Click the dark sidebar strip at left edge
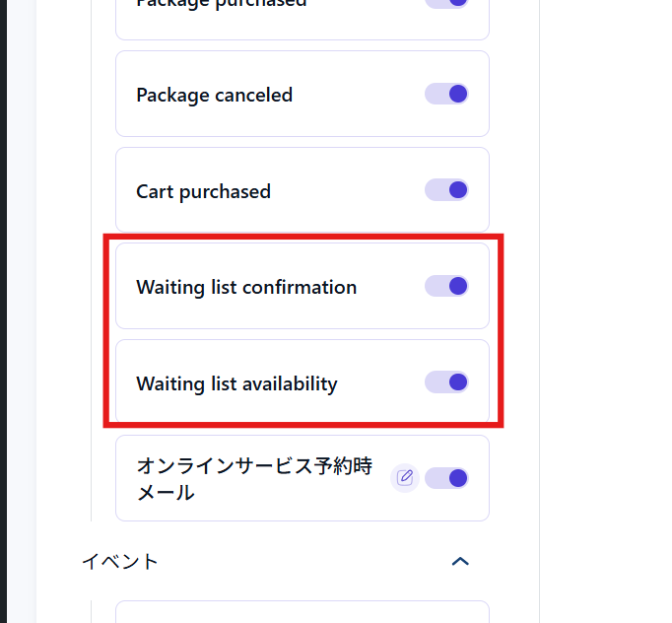This screenshot has height=623, width=672. pos(3,296)
